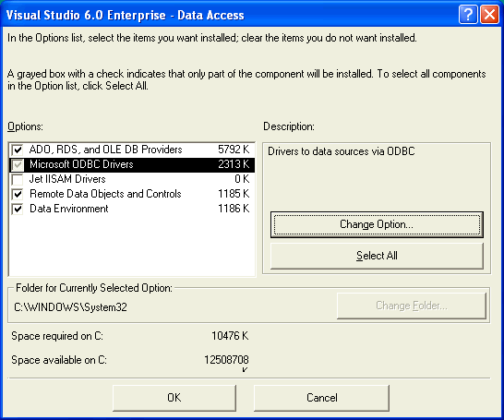
Task: Select the ADO, RDS, and OLE DB Providers row
Action: pos(132,150)
